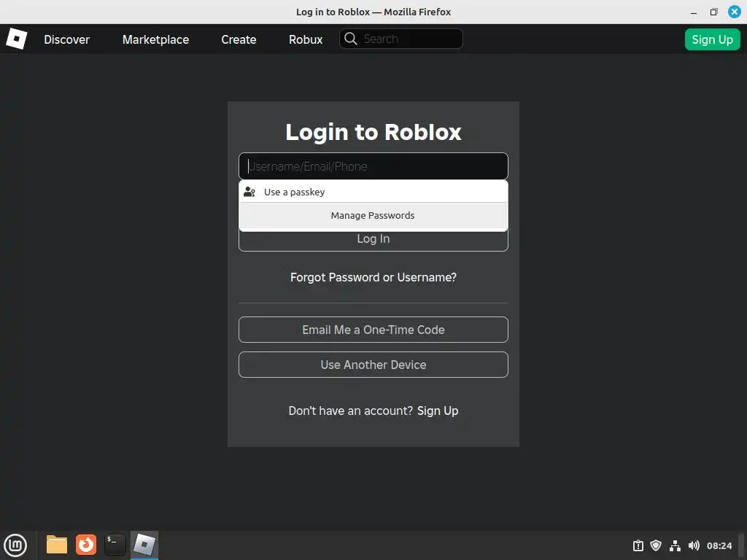This screenshot has width=747, height=560.
Task: Click the 08:24 clock in tray
Action: (719, 545)
